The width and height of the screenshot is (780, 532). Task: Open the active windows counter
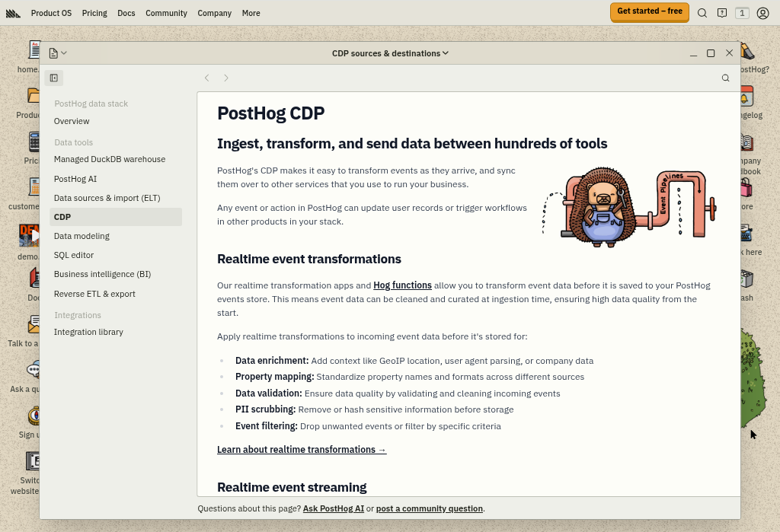point(741,13)
